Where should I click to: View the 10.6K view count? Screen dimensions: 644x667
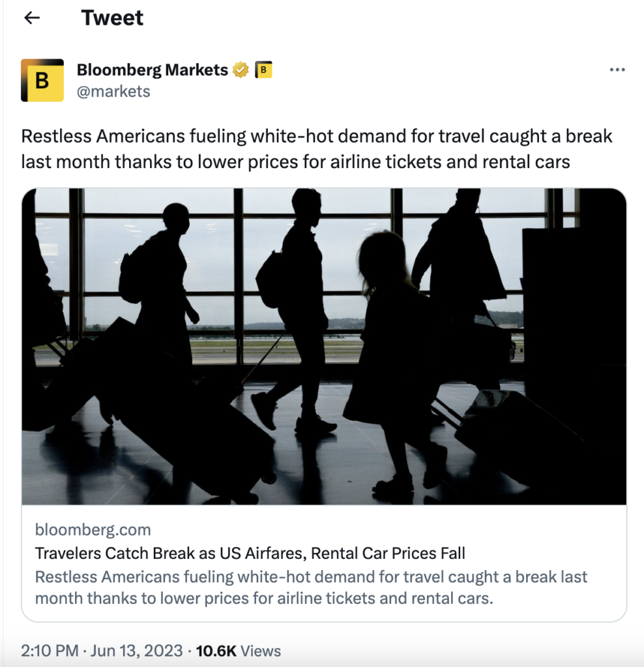216,651
